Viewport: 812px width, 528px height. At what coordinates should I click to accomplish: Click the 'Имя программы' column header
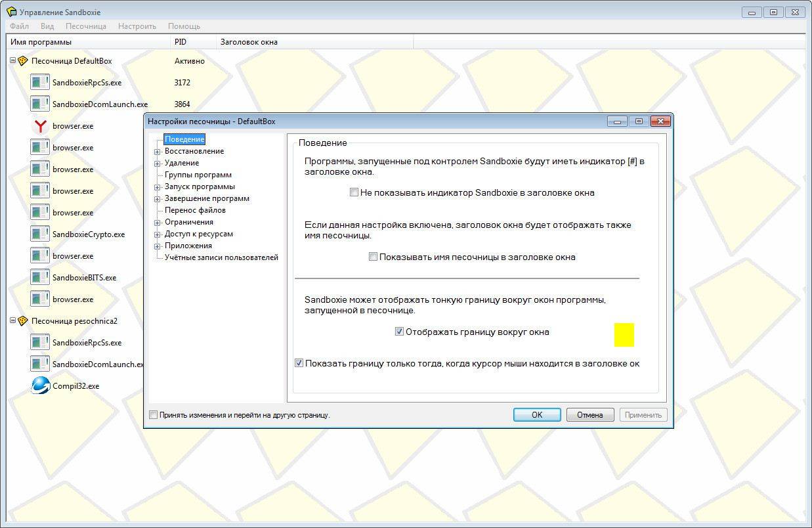[88, 43]
